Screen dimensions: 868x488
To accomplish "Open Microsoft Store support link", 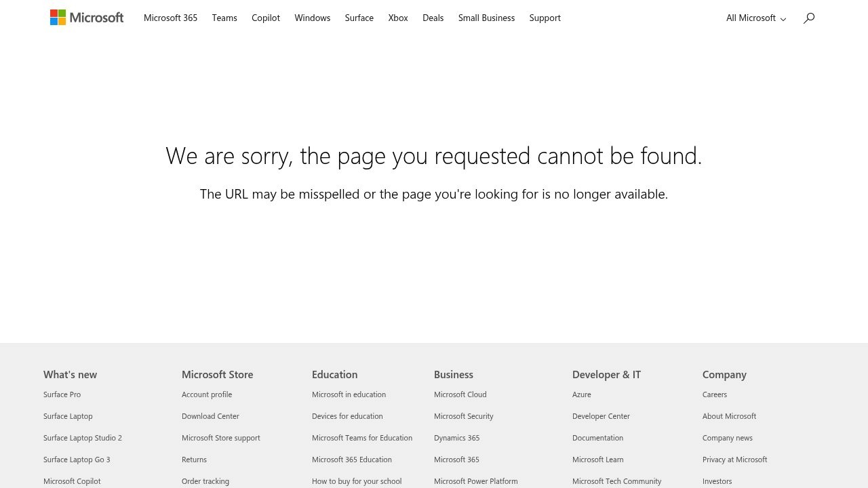I will [x=221, y=438].
